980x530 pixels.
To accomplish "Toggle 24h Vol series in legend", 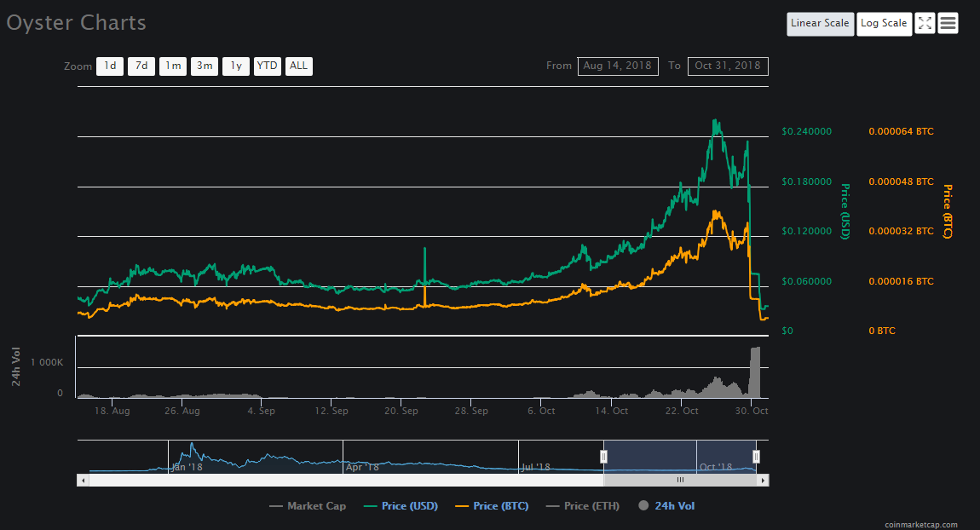I will tap(666, 506).
